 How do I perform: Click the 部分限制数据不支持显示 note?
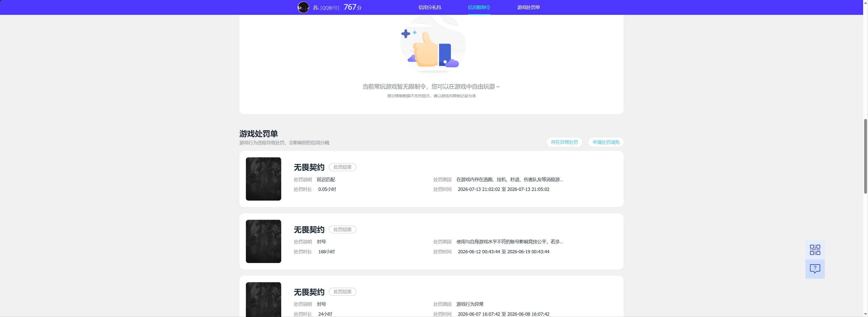(431, 96)
